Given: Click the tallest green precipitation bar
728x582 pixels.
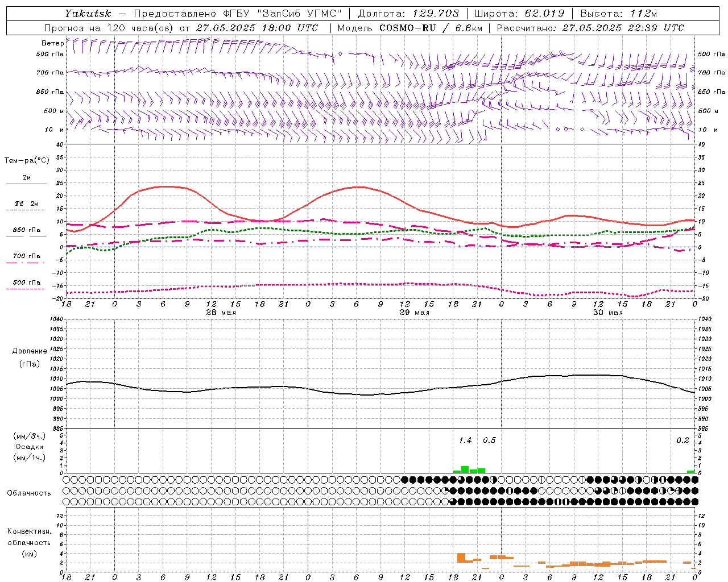Looking at the screenshot, I should (x=465, y=469).
